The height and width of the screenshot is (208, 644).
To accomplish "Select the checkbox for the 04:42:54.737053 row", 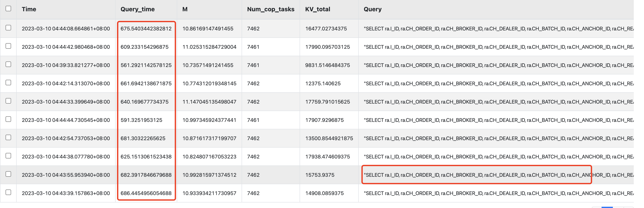I will (8, 137).
